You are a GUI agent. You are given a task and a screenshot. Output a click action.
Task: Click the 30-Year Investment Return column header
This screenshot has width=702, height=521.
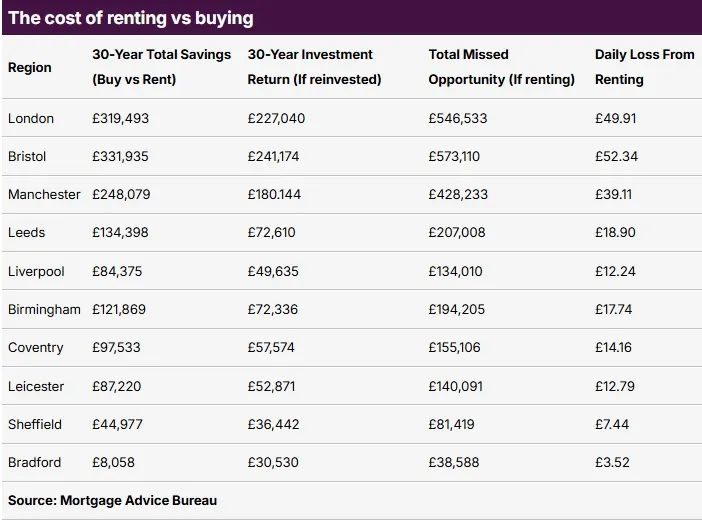[x=314, y=67]
